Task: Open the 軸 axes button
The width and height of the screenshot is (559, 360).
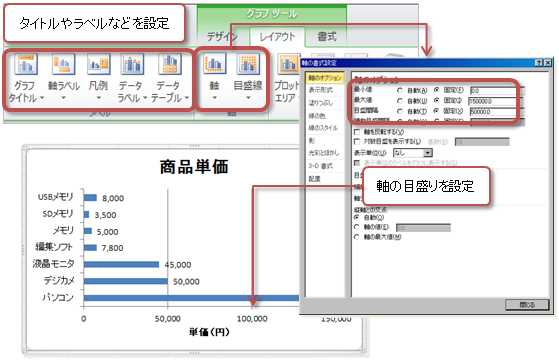Action: tap(214, 78)
